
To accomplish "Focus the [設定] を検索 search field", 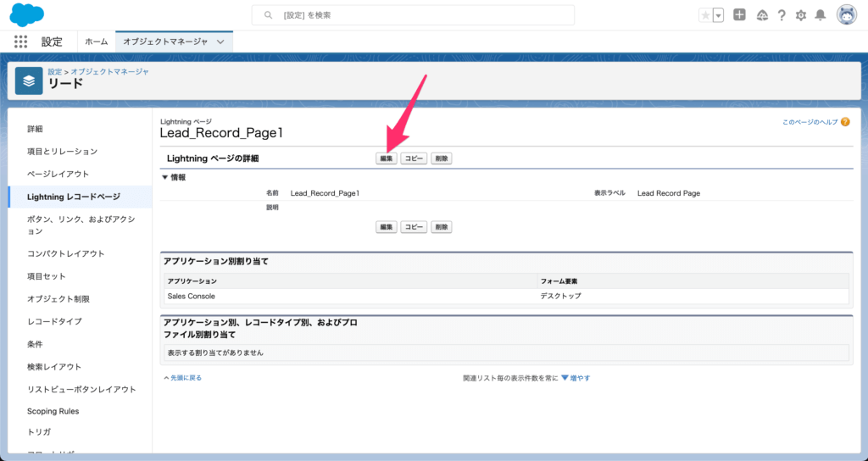I will tap(413, 15).
